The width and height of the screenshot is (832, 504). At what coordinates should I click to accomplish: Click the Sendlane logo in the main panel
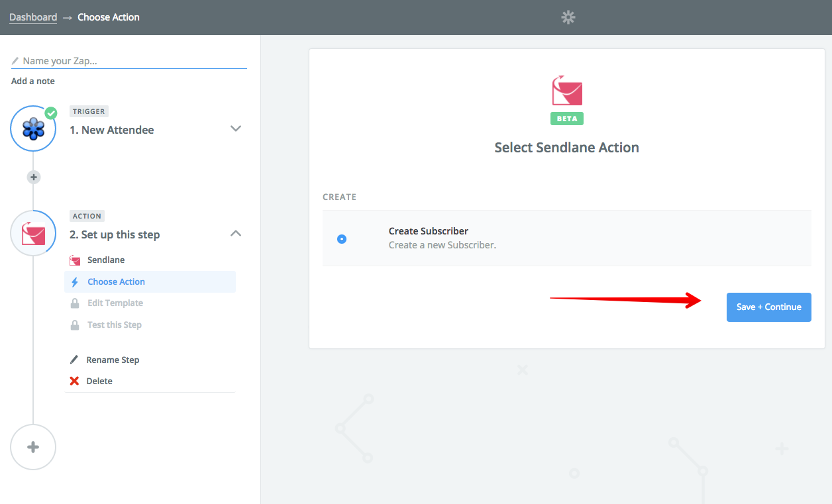[x=567, y=91]
